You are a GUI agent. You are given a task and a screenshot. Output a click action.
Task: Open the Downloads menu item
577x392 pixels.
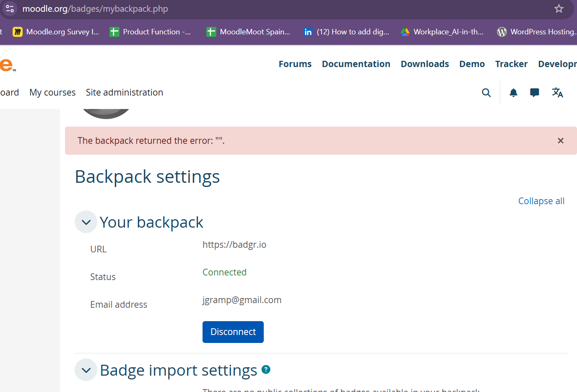(x=425, y=64)
